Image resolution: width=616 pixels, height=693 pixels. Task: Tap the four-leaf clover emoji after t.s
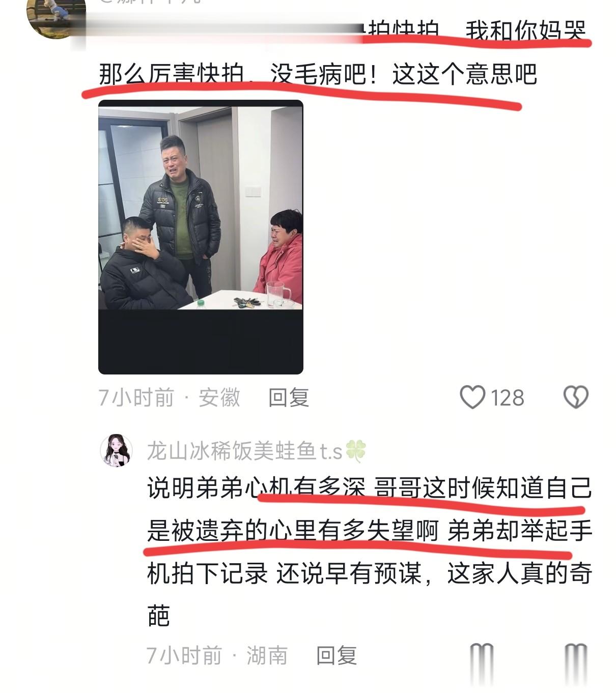pyautogui.click(x=355, y=451)
